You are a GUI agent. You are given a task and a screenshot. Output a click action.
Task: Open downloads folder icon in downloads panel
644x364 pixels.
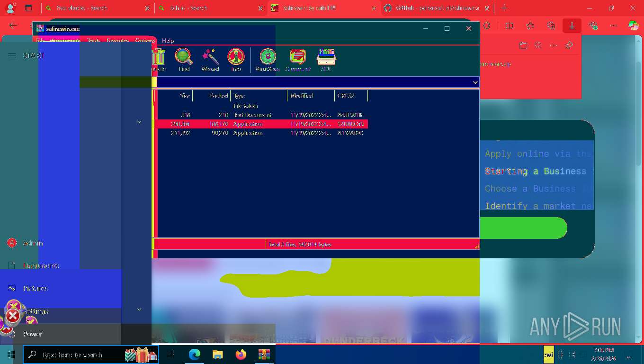[x=523, y=45]
